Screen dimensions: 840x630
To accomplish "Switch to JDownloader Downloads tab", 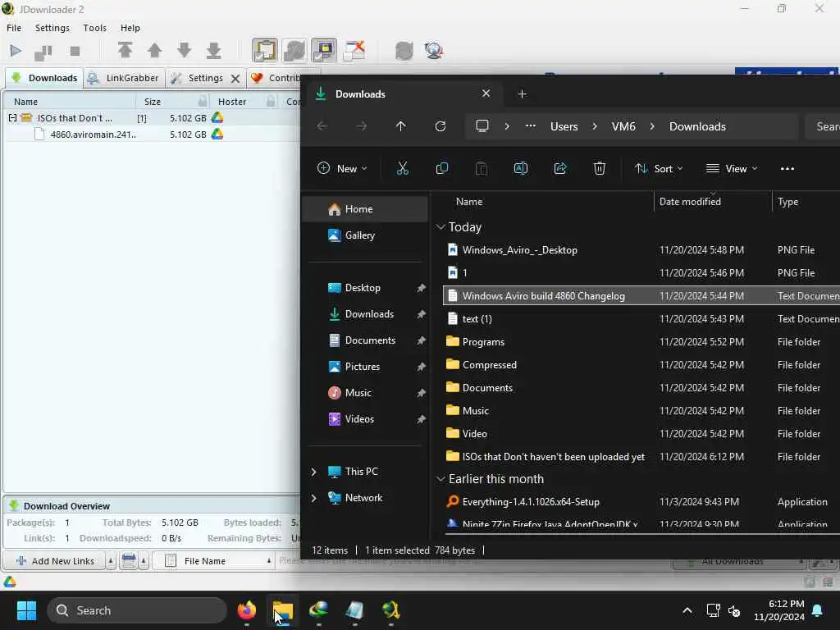I will pos(44,78).
